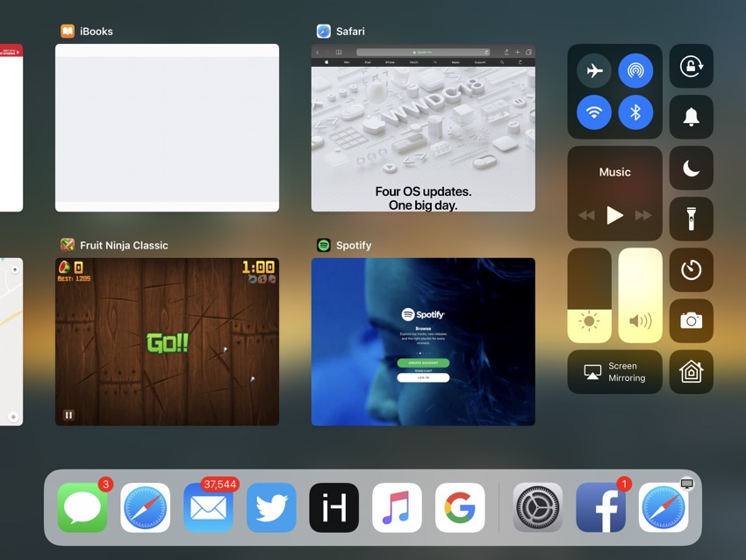Turn off Bluetooth in Control Center

[x=635, y=112]
